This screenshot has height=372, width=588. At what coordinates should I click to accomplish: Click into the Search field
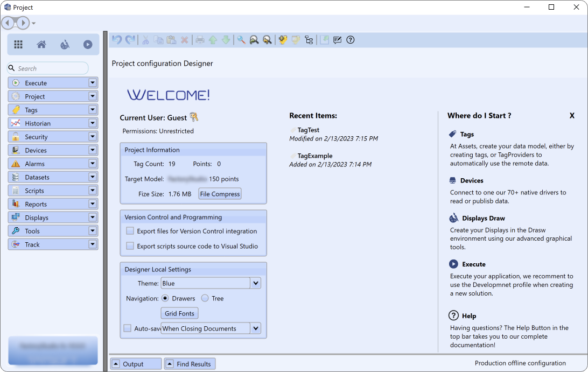[51, 68]
